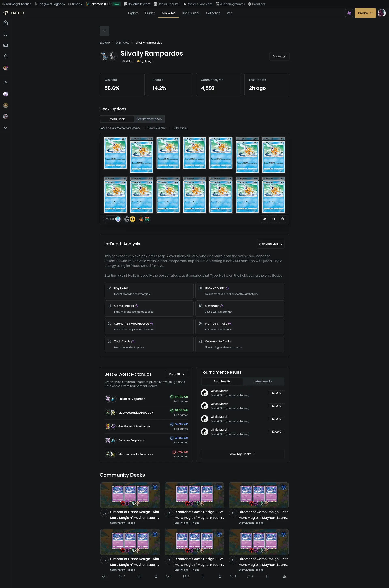Switch to Latest results tab
This screenshot has height=588, width=389.
263,381
